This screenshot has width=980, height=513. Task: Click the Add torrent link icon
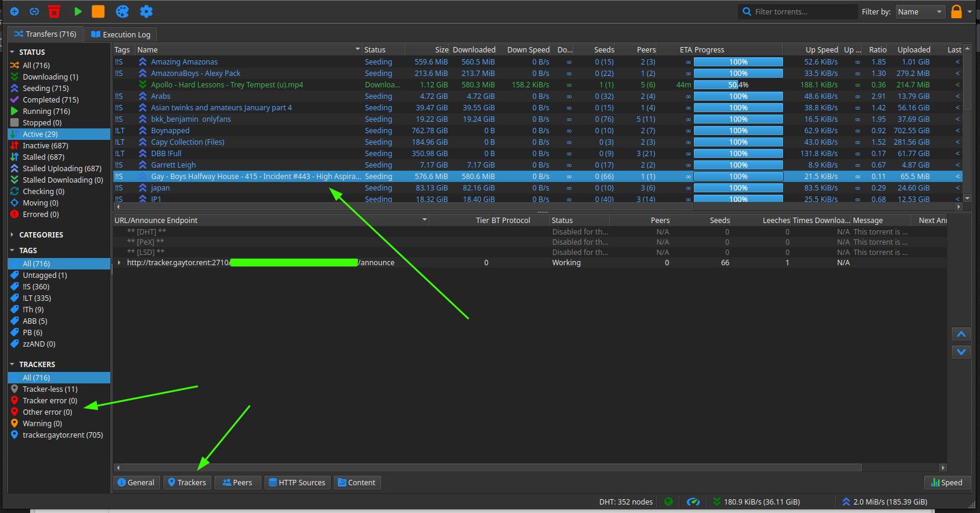click(x=34, y=11)
